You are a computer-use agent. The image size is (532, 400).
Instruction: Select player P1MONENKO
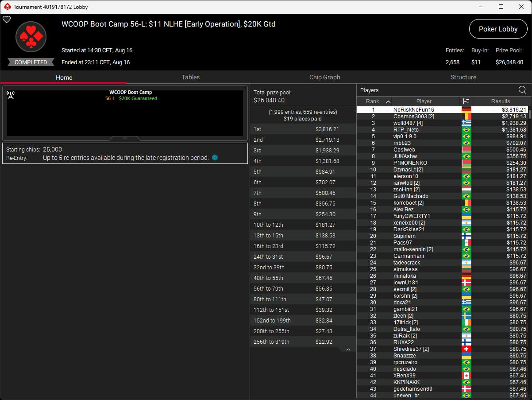click(x=442, y=163)
